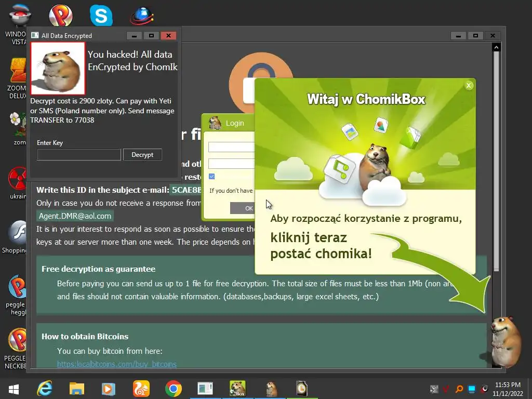Click the orange magnifier tray icon
This screenshot has width=532, height=399.
click(x=459, y=389)
